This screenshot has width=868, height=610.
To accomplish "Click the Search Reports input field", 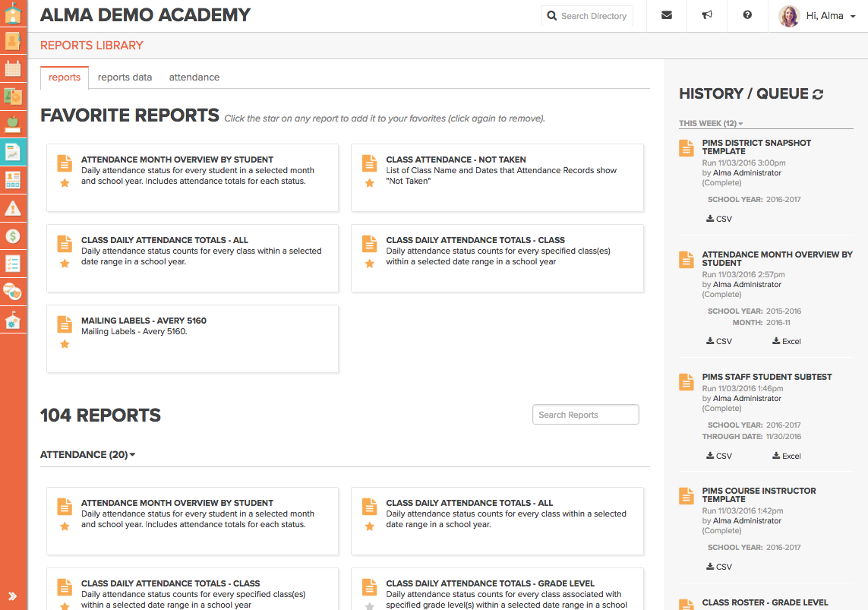I will (586, 415).
